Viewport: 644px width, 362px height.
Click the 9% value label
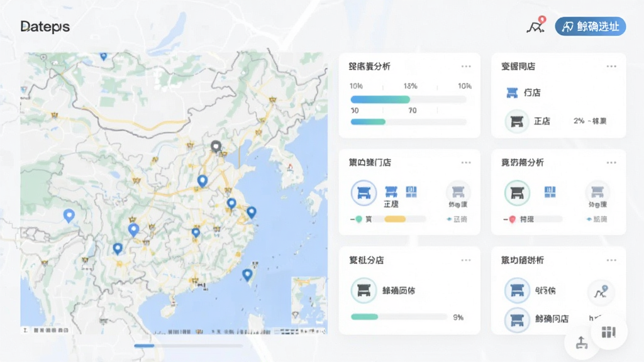pos(458,317)
